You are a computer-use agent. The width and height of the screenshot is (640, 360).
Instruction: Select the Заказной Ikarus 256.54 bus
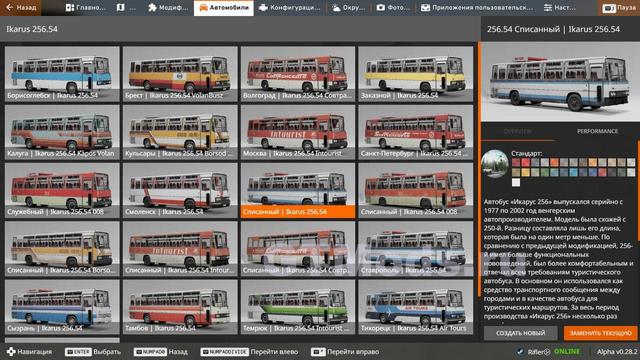coord(416,74)
